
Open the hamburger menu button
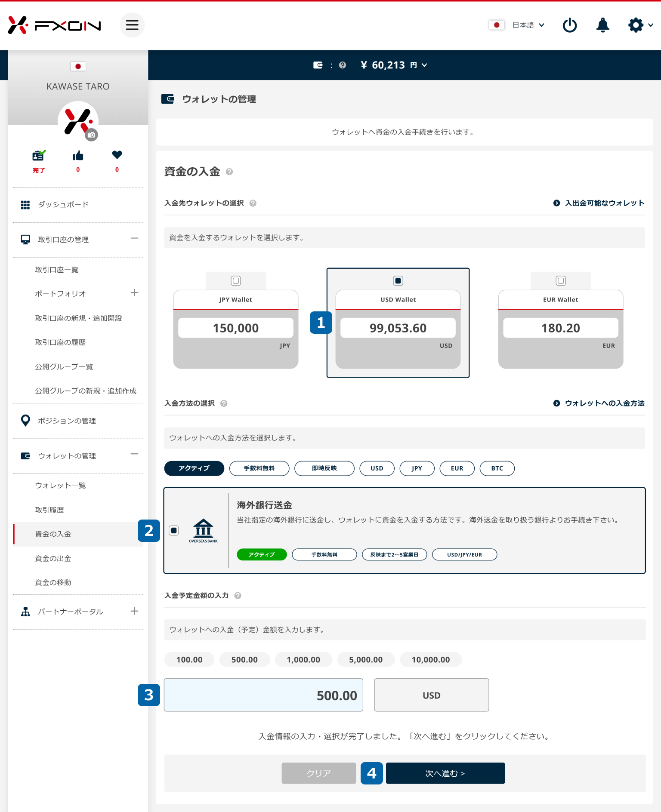point(132,25)
